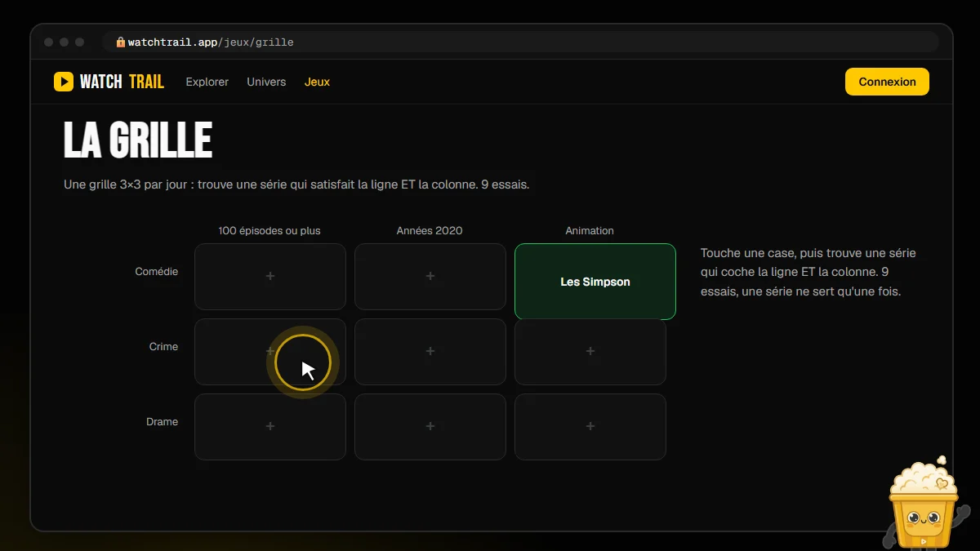The height and width of the screenshot is (551, 980).
Task: Click the "Crime" row label
Action: (x=163, y=347)
